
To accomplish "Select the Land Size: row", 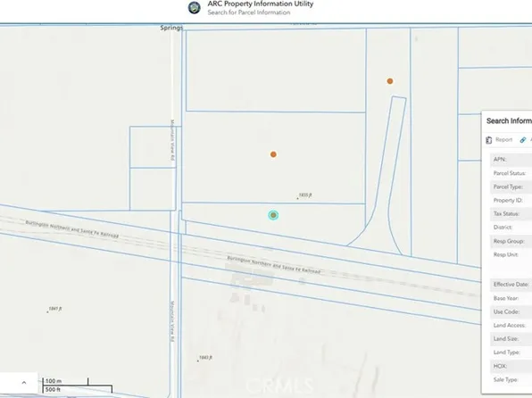I will pyautogui.click(x=511, y=339).
